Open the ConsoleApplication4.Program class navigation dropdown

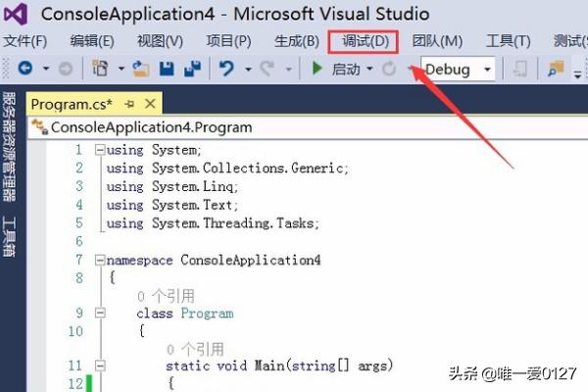click(x=308, y=127)
